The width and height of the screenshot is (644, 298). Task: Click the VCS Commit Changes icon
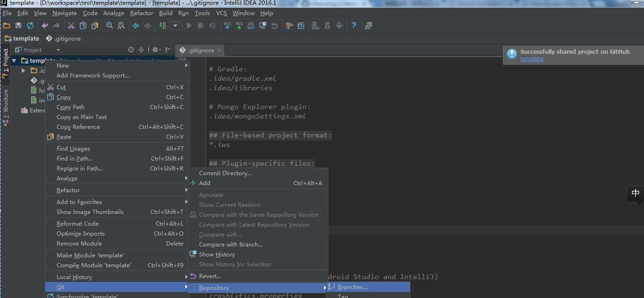click(x=239, y=26)
